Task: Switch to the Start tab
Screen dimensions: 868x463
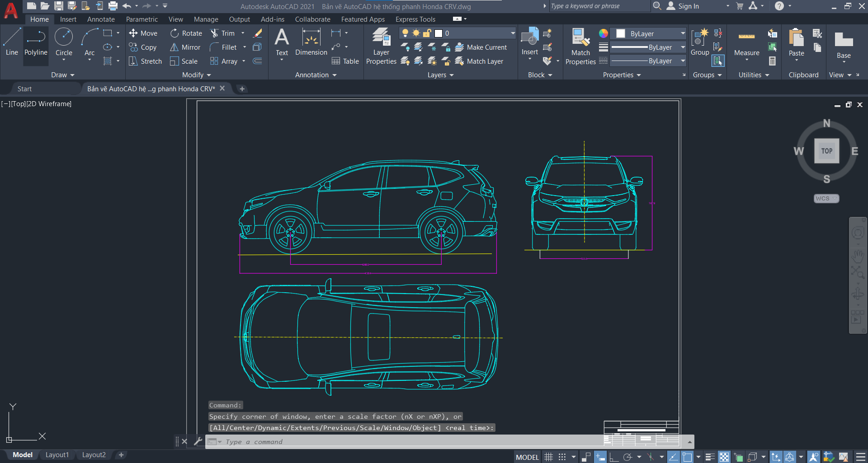Action: coord(24,89)
